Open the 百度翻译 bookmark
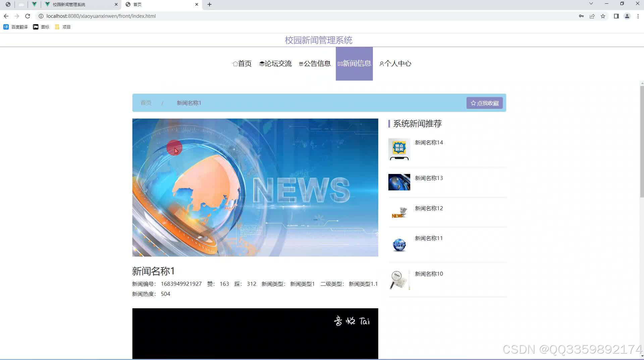Image resolution: width=644 pixels, height=360 pixels. coord(15,27)
